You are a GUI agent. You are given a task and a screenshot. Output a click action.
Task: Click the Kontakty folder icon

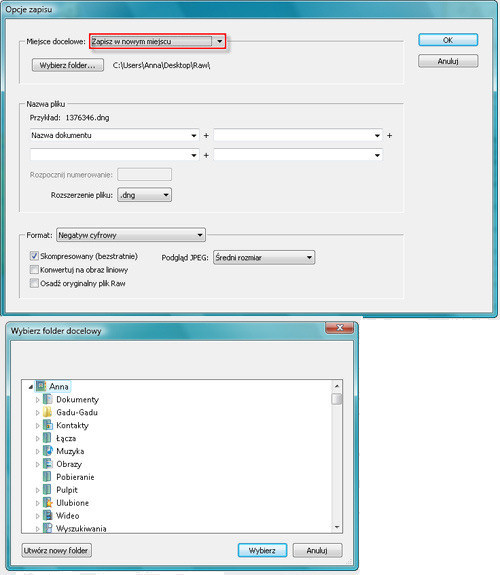click(x=48, y=425)
